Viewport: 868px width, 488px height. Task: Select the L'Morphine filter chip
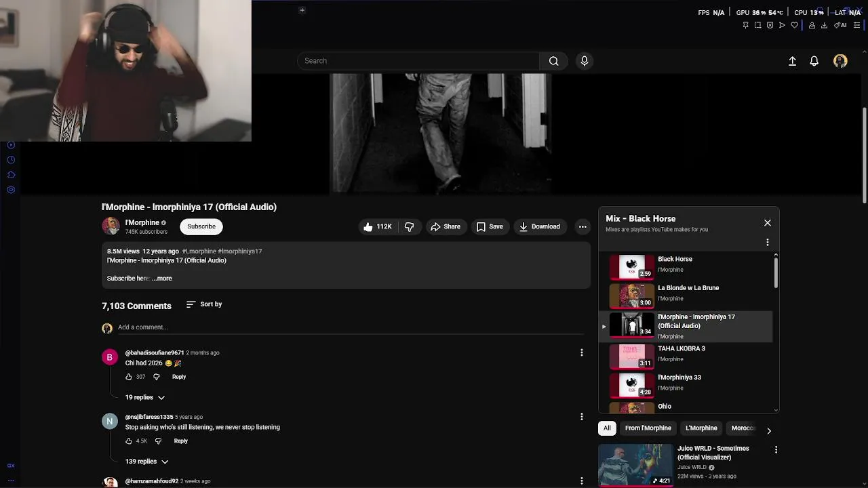click(x=701, y=428)
